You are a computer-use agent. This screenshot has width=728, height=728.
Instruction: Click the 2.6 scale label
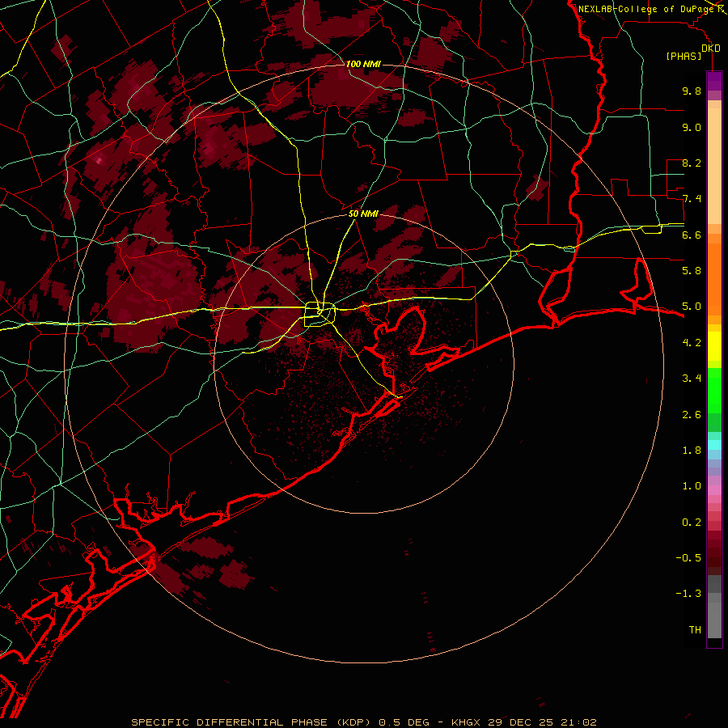[692, 415]
